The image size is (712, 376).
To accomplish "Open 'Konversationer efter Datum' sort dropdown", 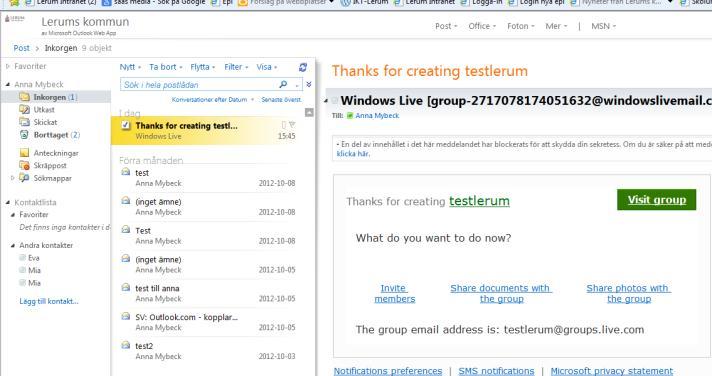I will (x=213, y=99).
